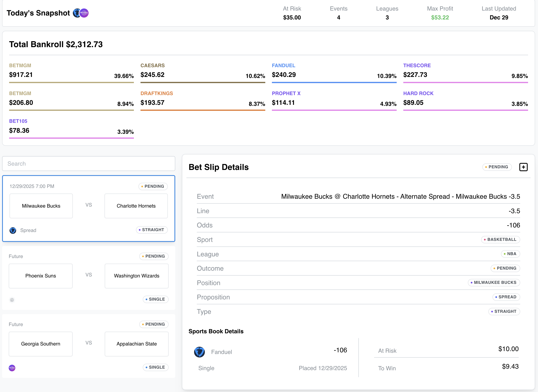
Task: Click in the Search bets field
Action: point(89,164)
